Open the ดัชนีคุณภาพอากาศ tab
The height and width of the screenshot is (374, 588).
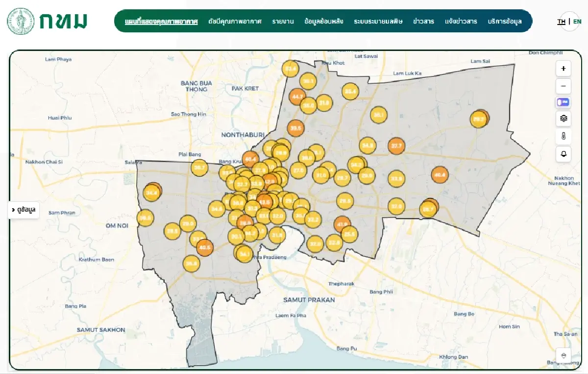235,22
